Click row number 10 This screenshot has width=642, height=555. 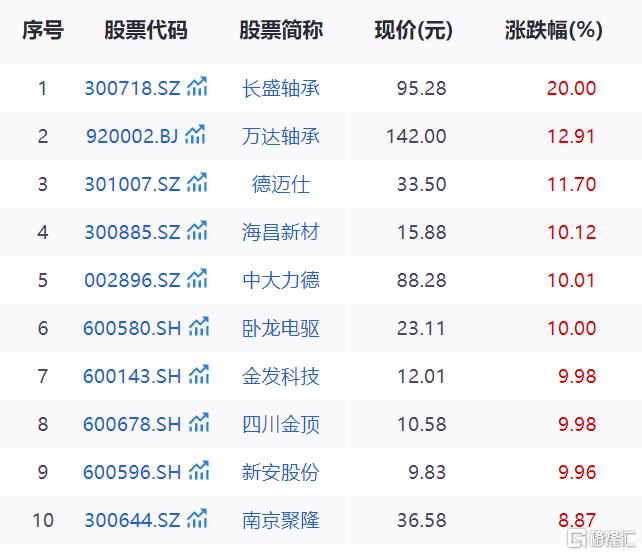pyautogui.click(x=43, y=520)
